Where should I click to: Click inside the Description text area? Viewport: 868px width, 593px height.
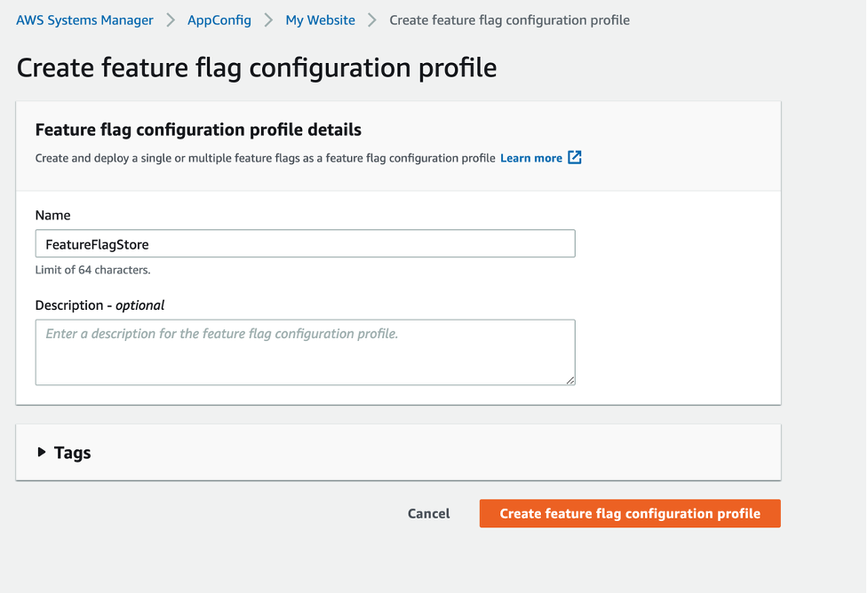[305, 351]
